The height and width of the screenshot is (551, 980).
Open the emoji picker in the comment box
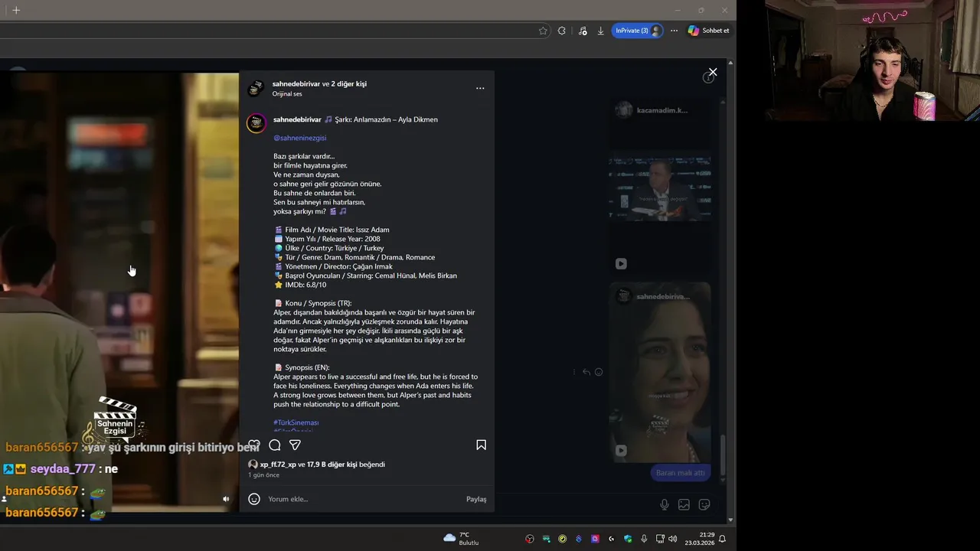pos(254,499)
